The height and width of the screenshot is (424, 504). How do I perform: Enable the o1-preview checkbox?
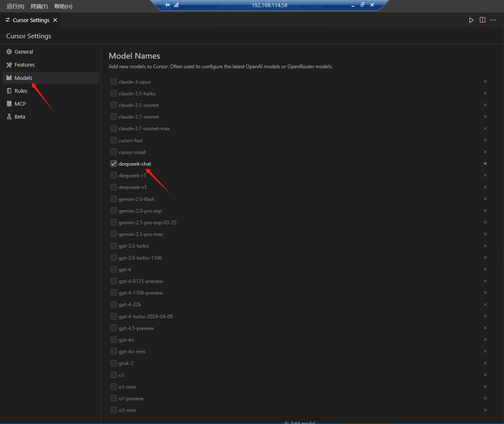pyautogui.click(x=113, y=398)
